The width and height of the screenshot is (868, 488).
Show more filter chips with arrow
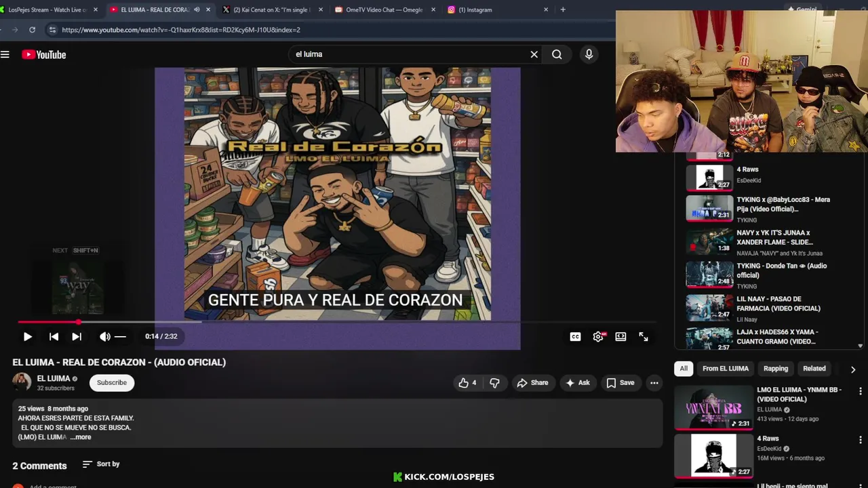853,369
